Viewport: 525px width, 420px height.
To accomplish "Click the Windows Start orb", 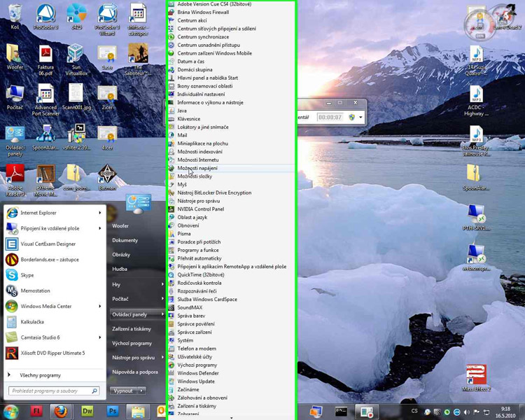I will [10, 411].
